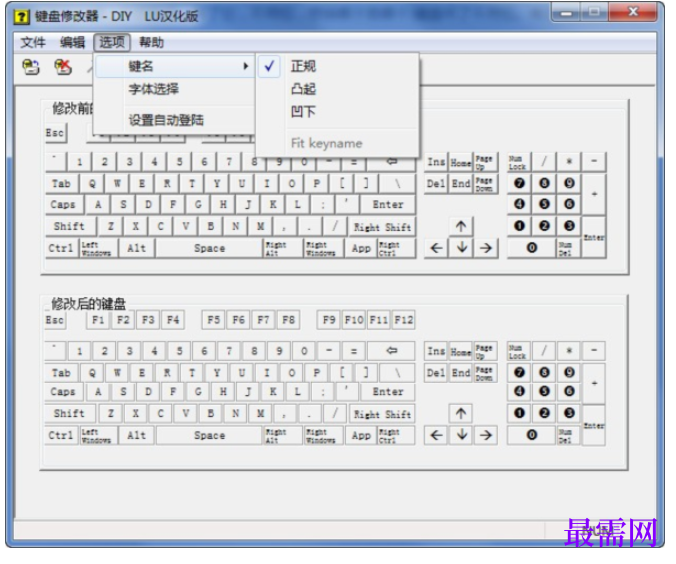Image resolution: width=676 pixels, height=564 pixels.
Task: Click Space key on upper keyboard
Action: pos(210,248)
